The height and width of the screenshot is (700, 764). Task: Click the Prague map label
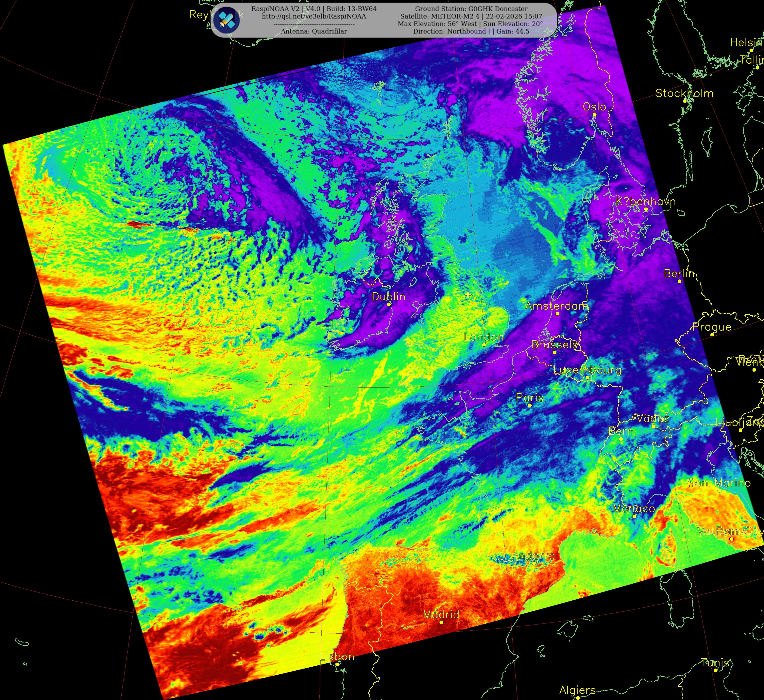(712, 326)
